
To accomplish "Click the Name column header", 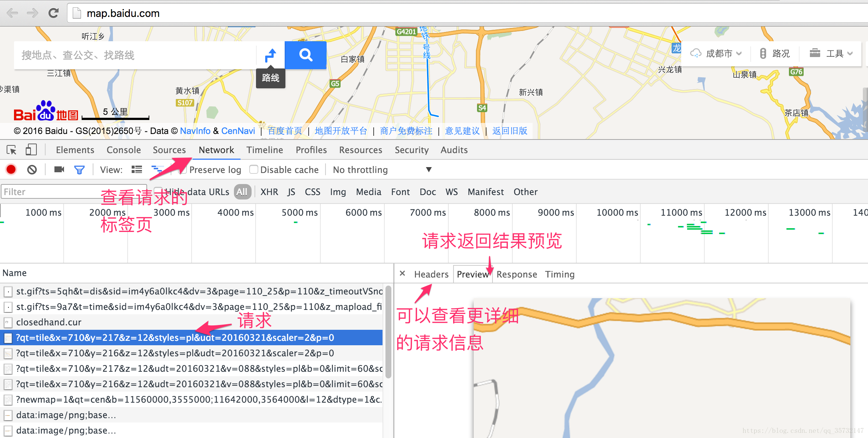I will [196, 273].
